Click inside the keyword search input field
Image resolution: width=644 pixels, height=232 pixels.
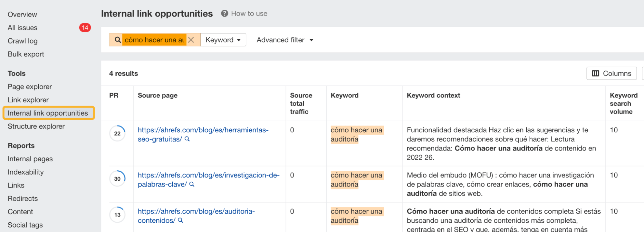point(154,40)
